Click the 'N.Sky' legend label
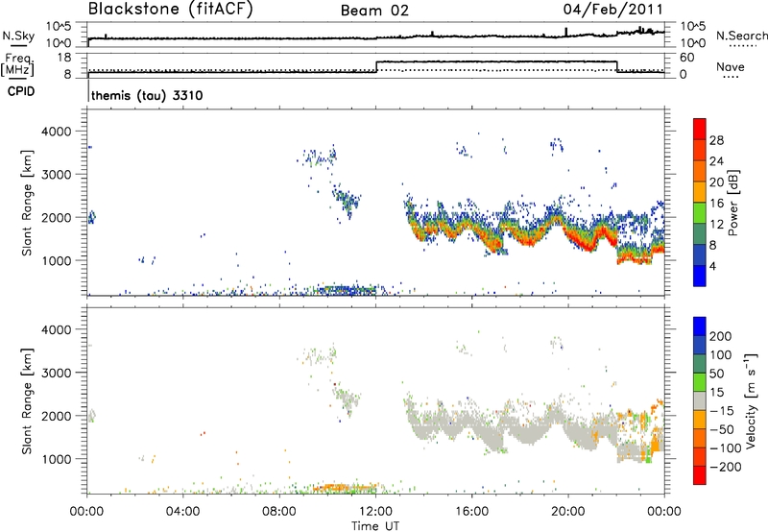 18,36
